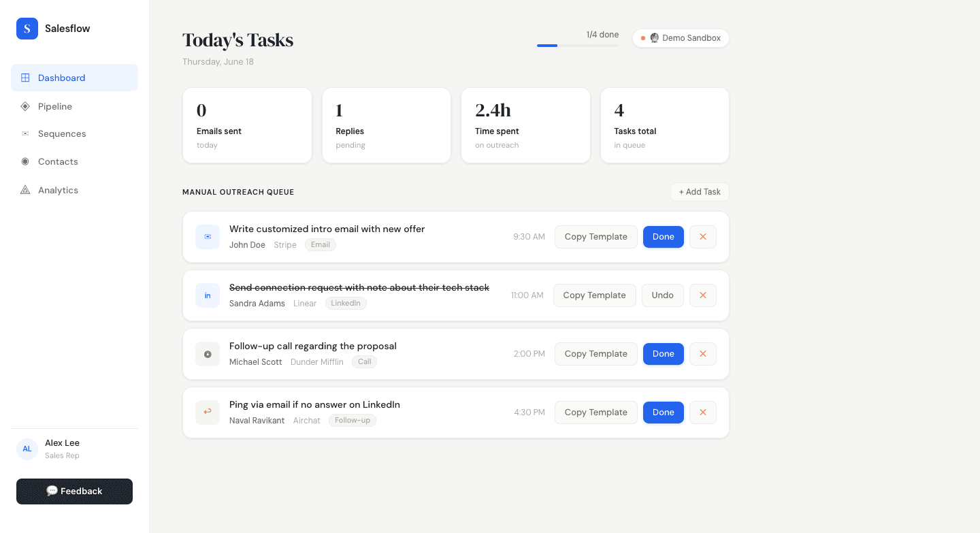
Task: Copy Template for John Doe task
Action: tap(596, 237)
